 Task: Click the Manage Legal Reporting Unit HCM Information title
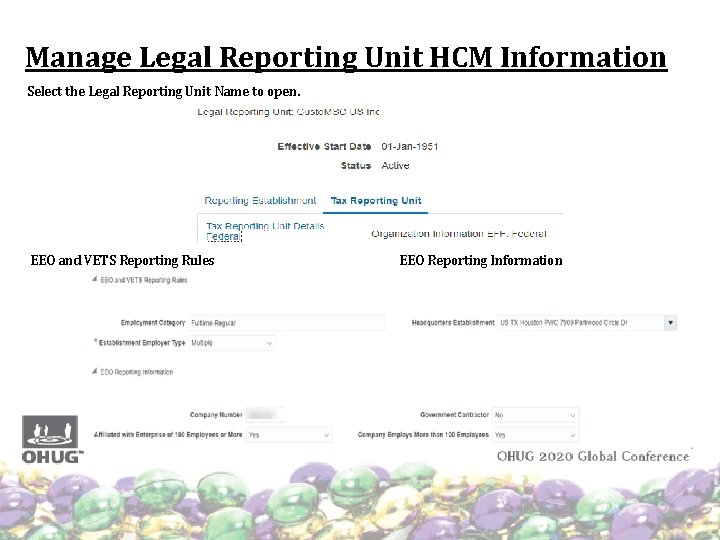pos(346,57)
